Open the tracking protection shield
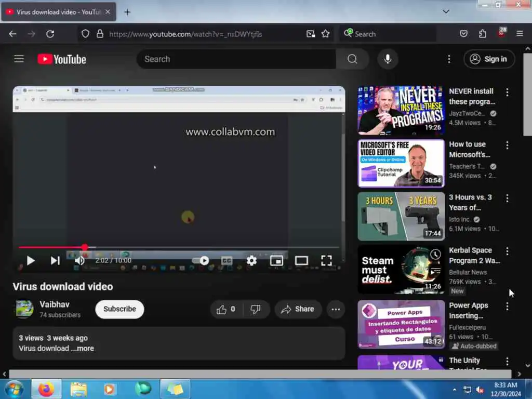The image size is (532, 399). tap(86, 34)
